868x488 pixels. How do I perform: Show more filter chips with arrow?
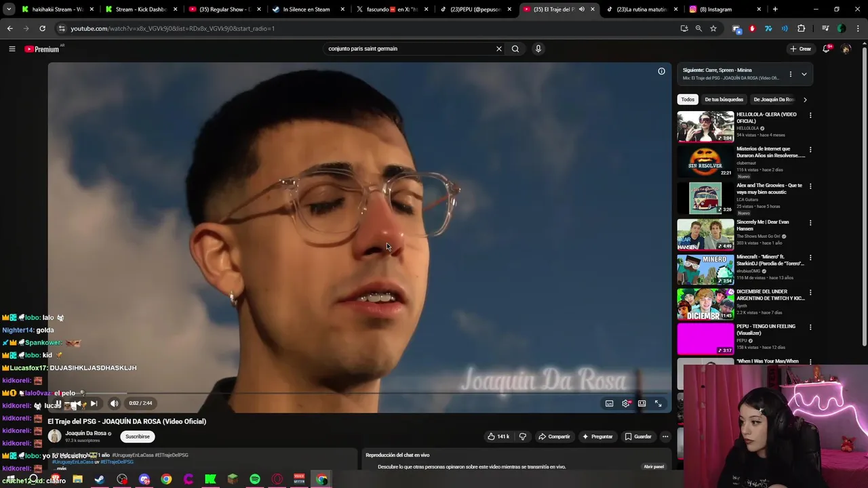[x=805, y=100]
